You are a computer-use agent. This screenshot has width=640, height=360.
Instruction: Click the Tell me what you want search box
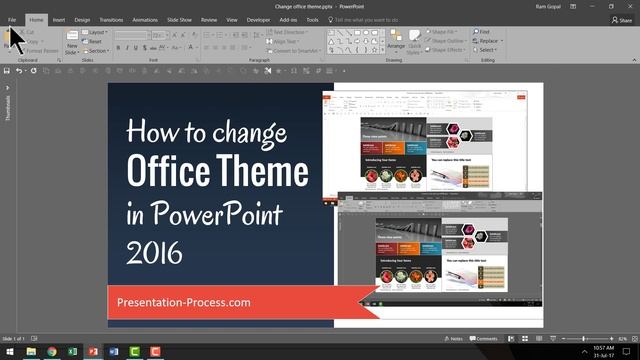[x=363, y=20]
